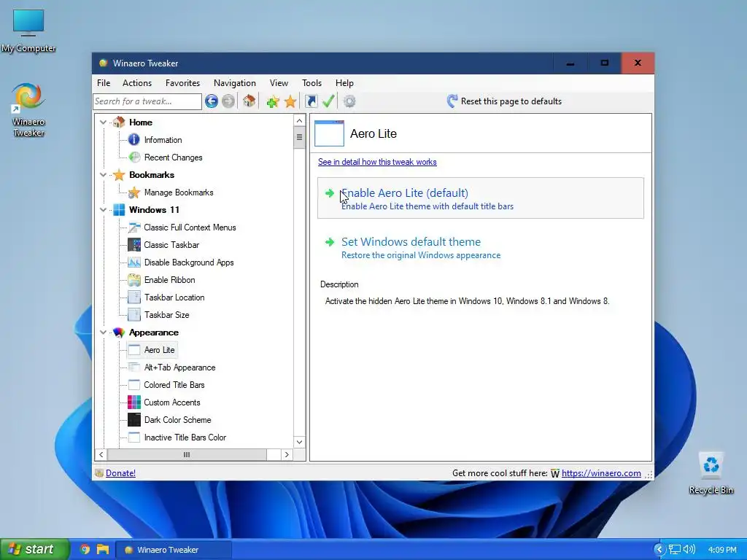Viewport: 747px width, 560px height.
Task: Open Inactive Title Bars Color tweak
Action: pos(185,437)
